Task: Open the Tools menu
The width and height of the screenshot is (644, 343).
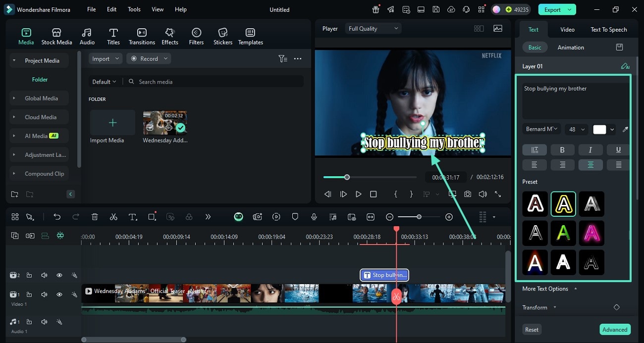Action: click(x=134, y=9)
